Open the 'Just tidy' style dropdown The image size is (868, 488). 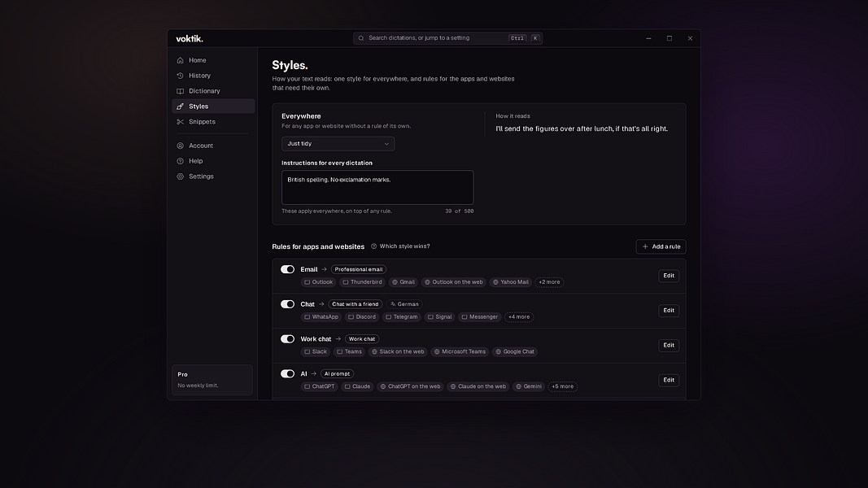tap(338, 144)
